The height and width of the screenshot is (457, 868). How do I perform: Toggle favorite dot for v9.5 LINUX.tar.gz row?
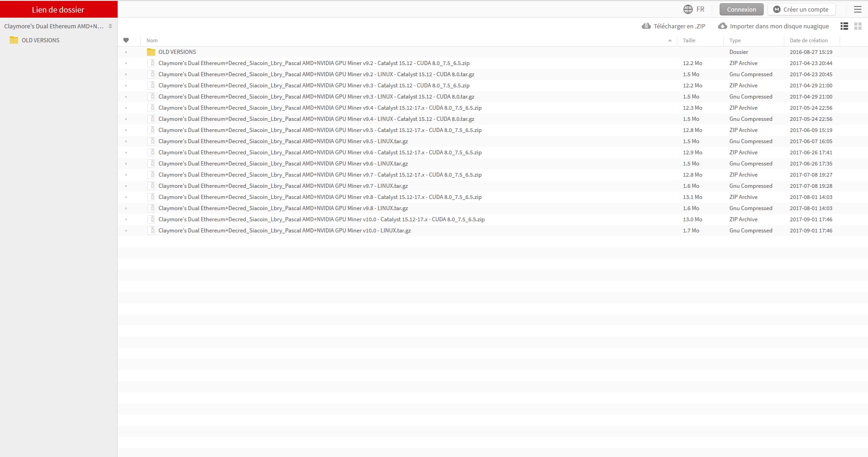(126, 141)
